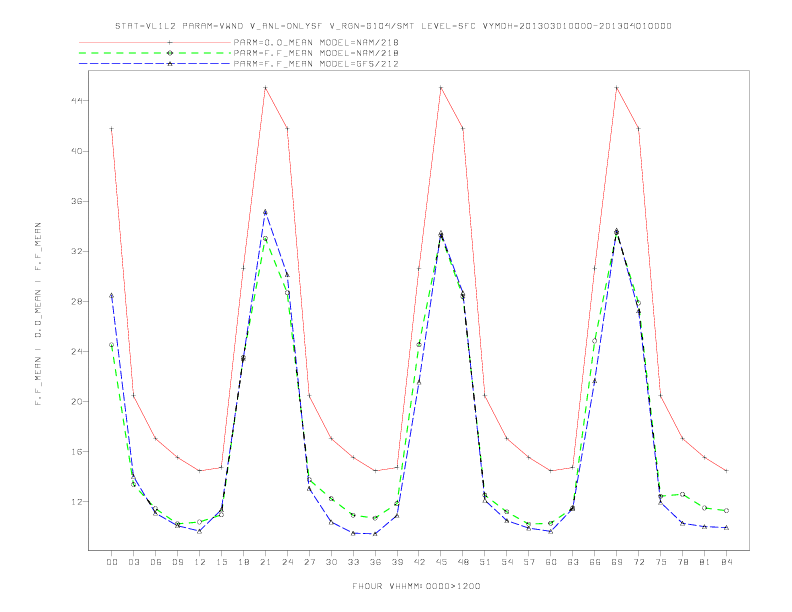Click the x-axis tick label 24
792x612 pixels.
point(287,562)
